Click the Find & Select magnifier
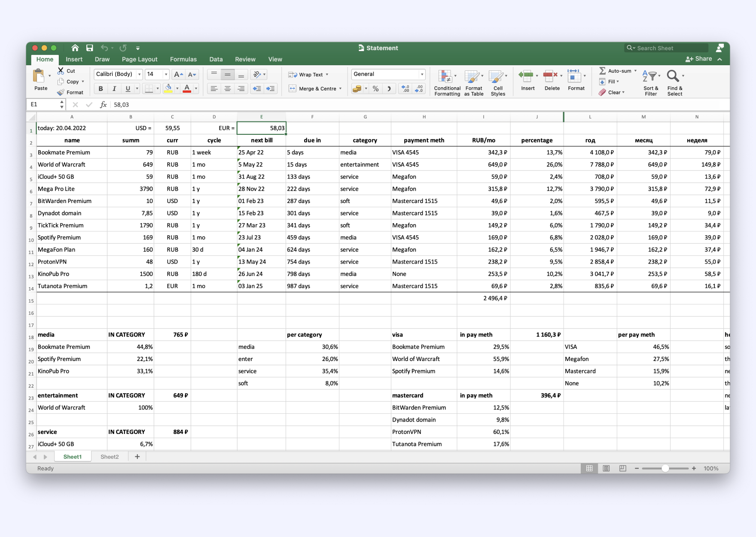Viewport: 756px width, 537px height. pos(673,76)
